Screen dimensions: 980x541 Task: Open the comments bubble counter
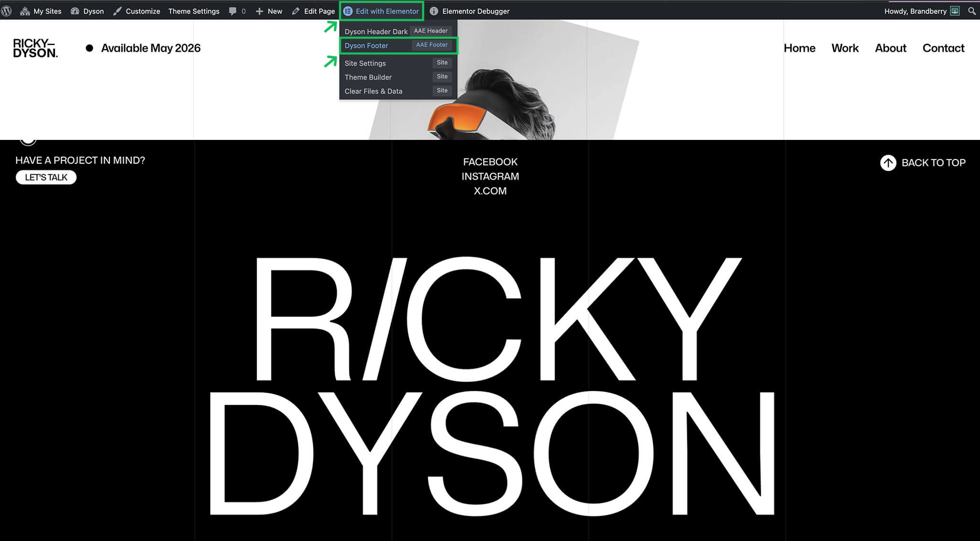(x=237, y=11)
